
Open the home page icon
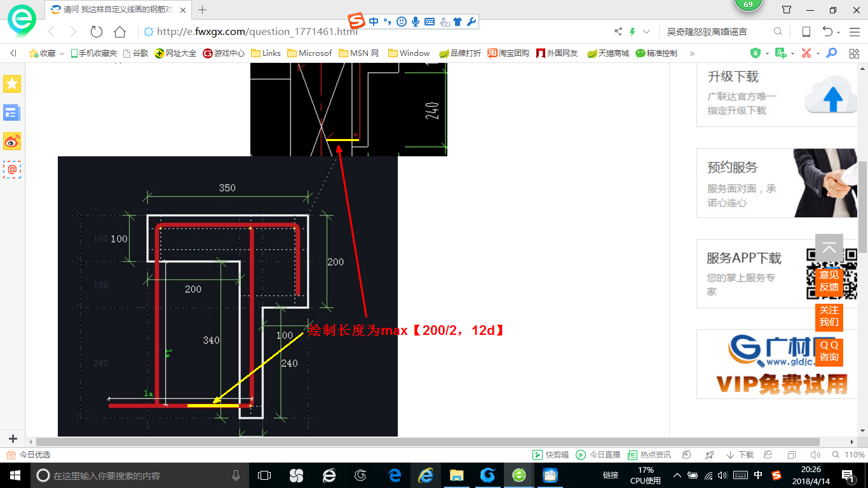(x=119, y=32)
